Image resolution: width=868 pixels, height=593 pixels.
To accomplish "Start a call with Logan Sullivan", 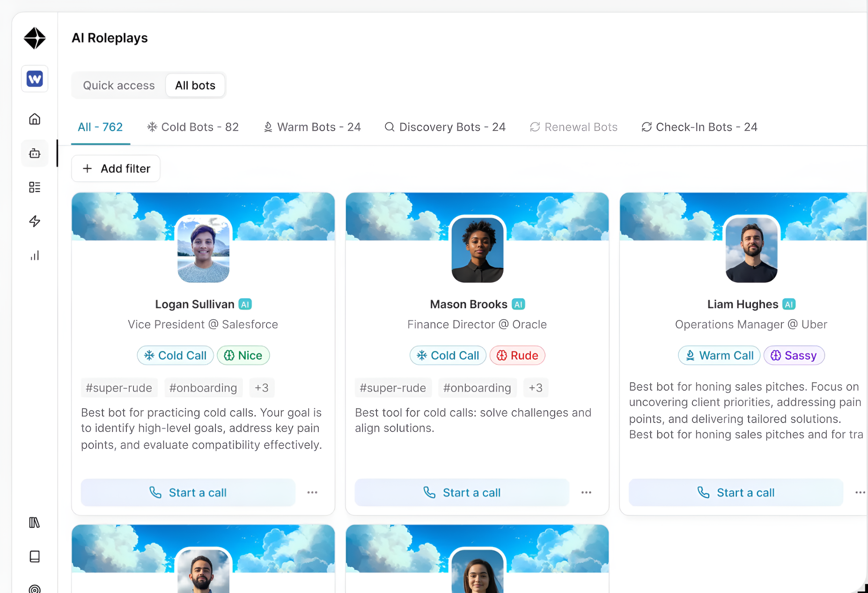I will [x=188, y=492].
